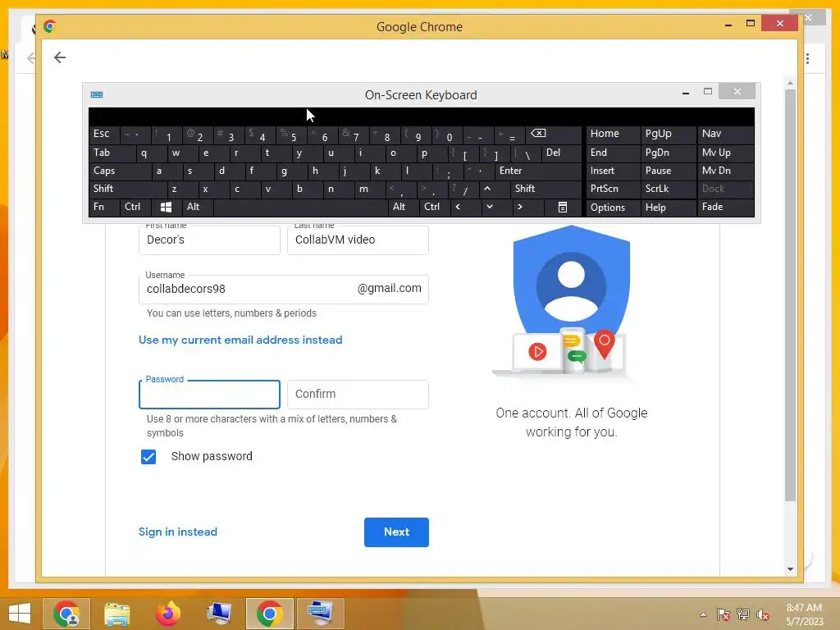Toggle ScrLk key on On-Screen Keyboard
This screenshot has width=840, height=630.
[668, 189]
